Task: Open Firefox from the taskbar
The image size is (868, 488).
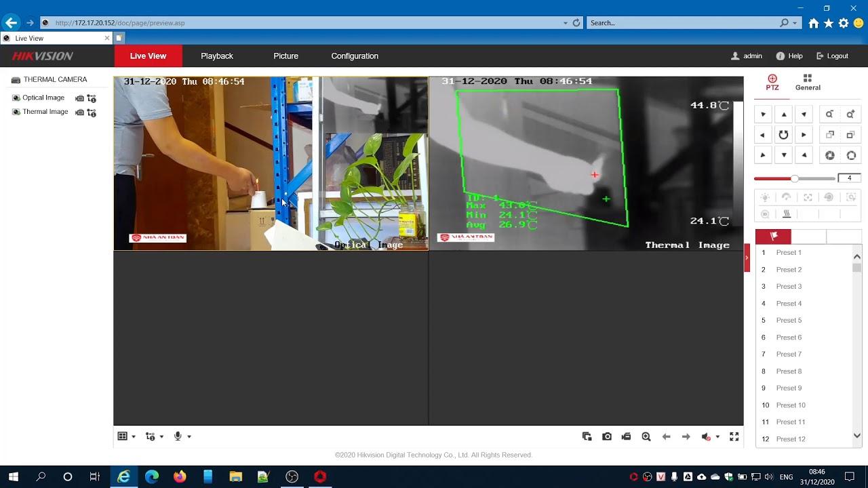Action: click(x=180, y=476)
